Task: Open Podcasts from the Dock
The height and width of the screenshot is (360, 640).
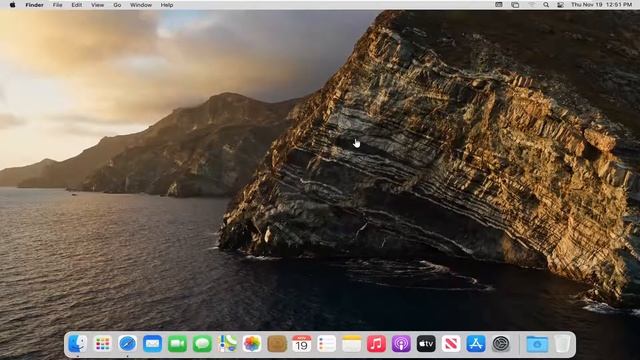Action: pyautogui.click(x=401, y=344)
